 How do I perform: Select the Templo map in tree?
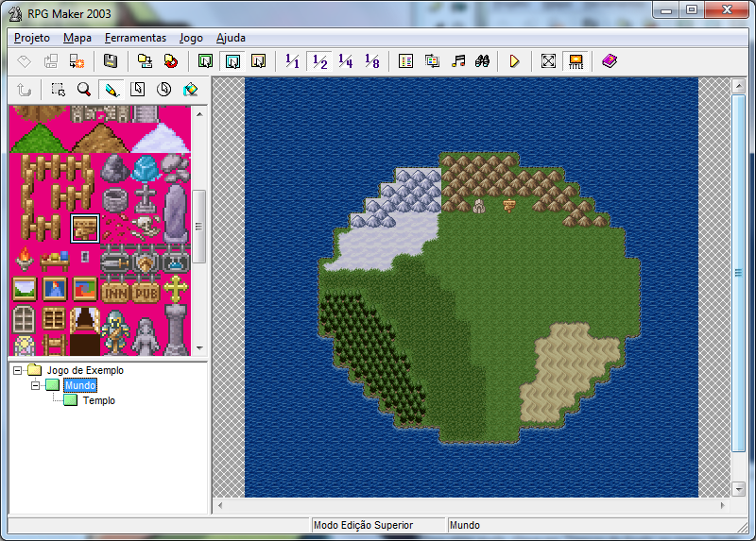tap(99, 400)
